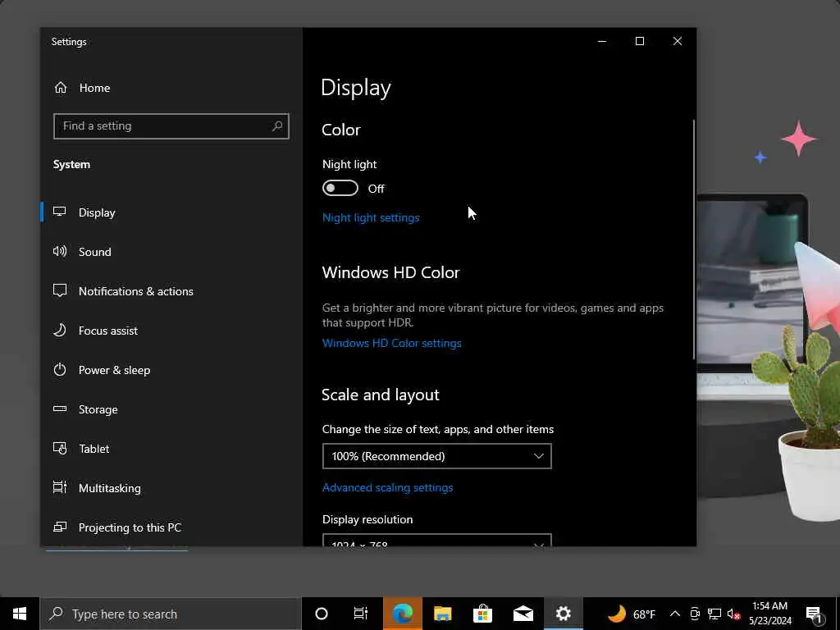Image resolution: width=840 pixels, height=630 pixels.
Task: Click the Projecting to this PC icon
Action: (x=59, y=527)
